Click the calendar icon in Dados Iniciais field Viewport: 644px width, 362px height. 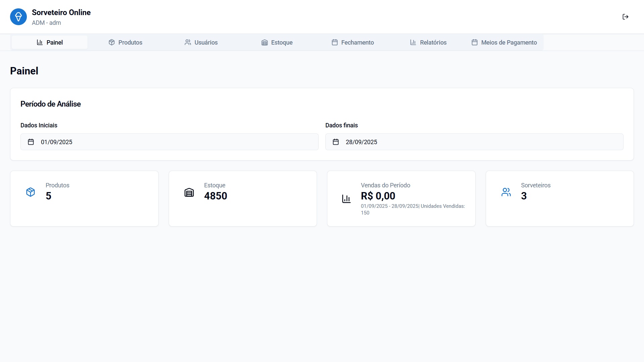point(31,142)
